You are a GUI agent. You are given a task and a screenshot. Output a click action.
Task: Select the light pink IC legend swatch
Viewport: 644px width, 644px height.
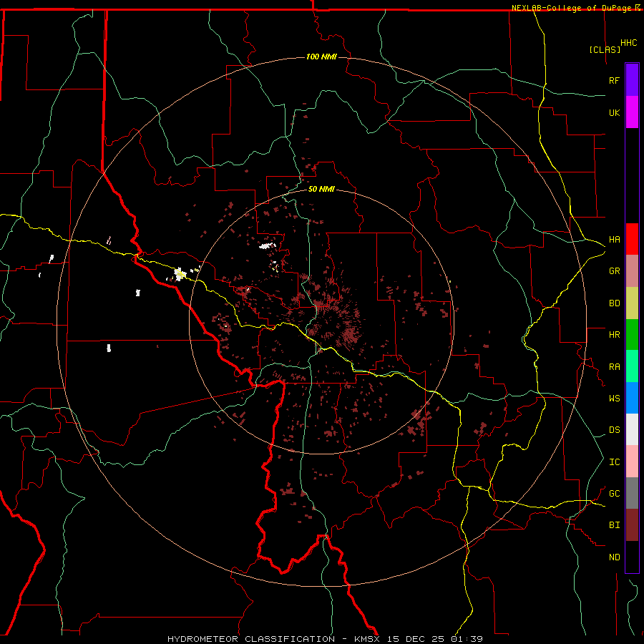(632, 462)
